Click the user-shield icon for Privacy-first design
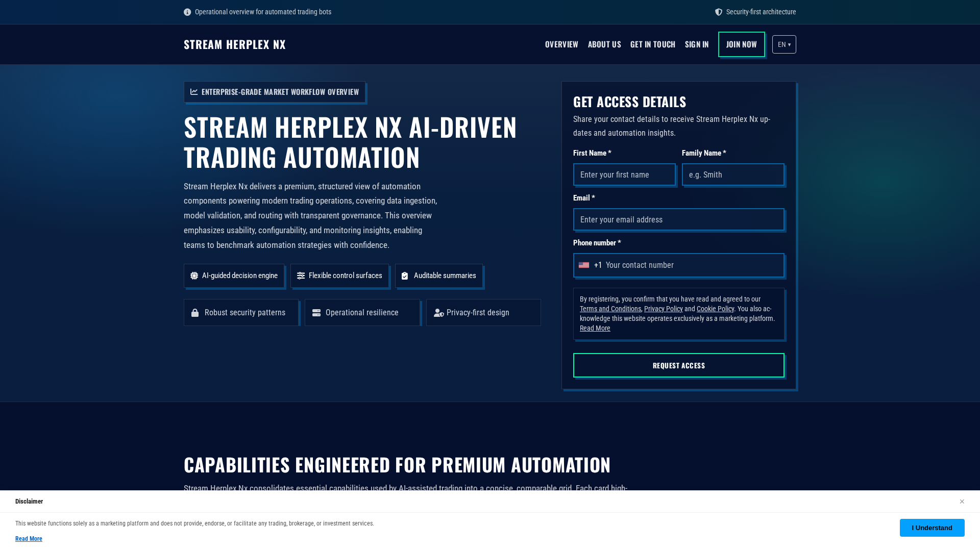Viewport: 980px width, 551px height. coord(439,313)
